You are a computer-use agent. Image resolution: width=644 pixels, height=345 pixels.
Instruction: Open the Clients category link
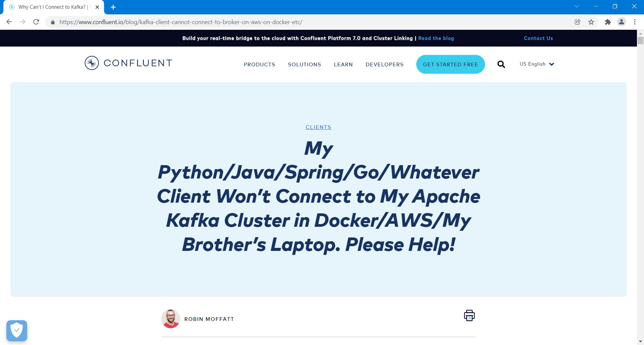click(x=318, y=127)
